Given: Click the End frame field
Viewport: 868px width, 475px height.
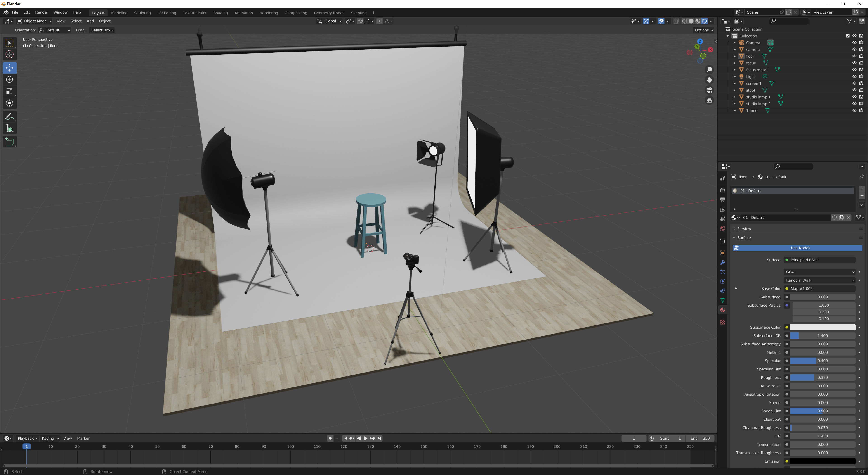Looking at the screenshot, I should pos(700,438).
